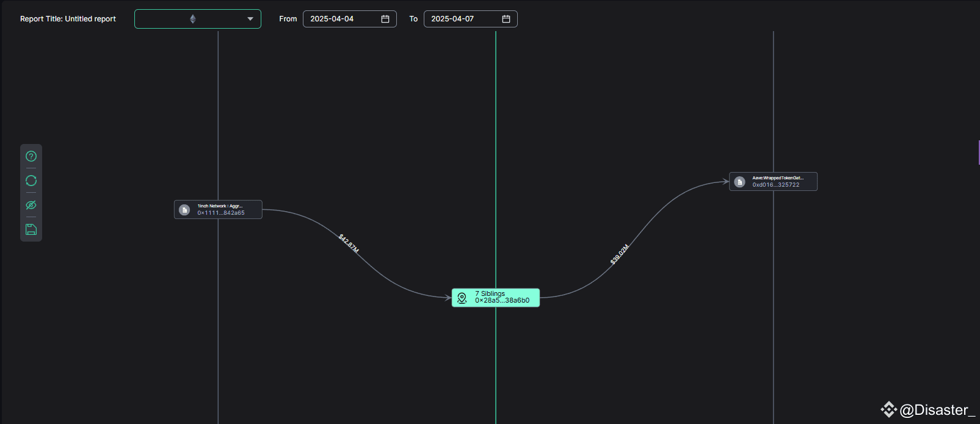Open the Ethereum network dropdown

pyautogui.click(x=198, y=19)
